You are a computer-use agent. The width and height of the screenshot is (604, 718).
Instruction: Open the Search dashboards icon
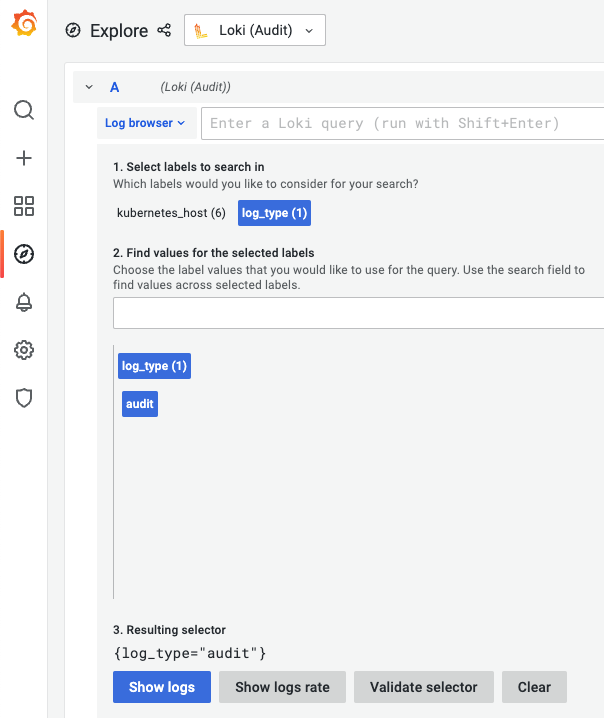[x=24, y=110]
